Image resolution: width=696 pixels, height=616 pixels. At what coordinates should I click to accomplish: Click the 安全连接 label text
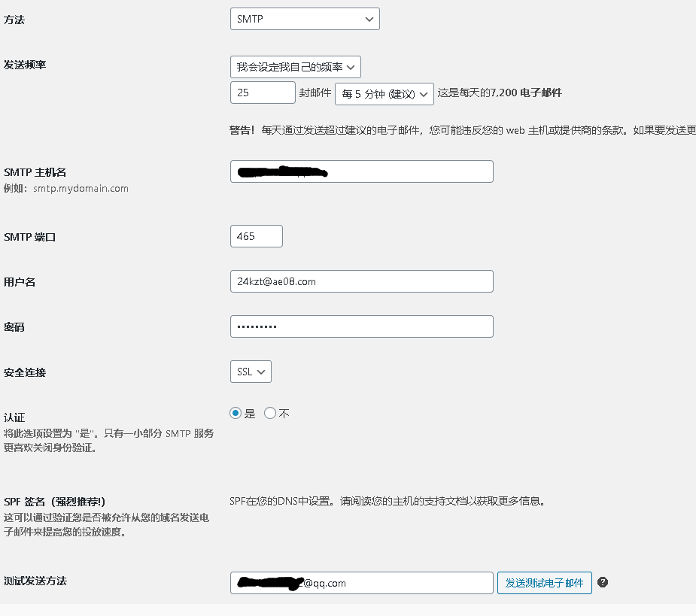point(25,372)
